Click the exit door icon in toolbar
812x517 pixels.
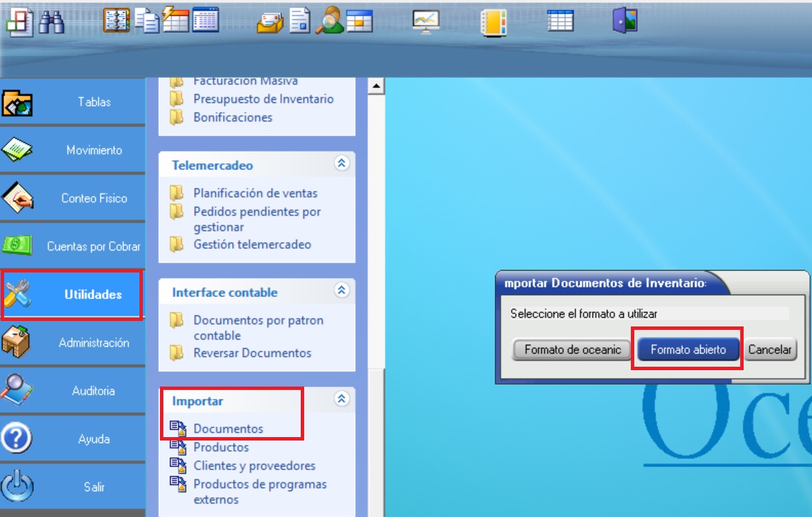[624, 20]
